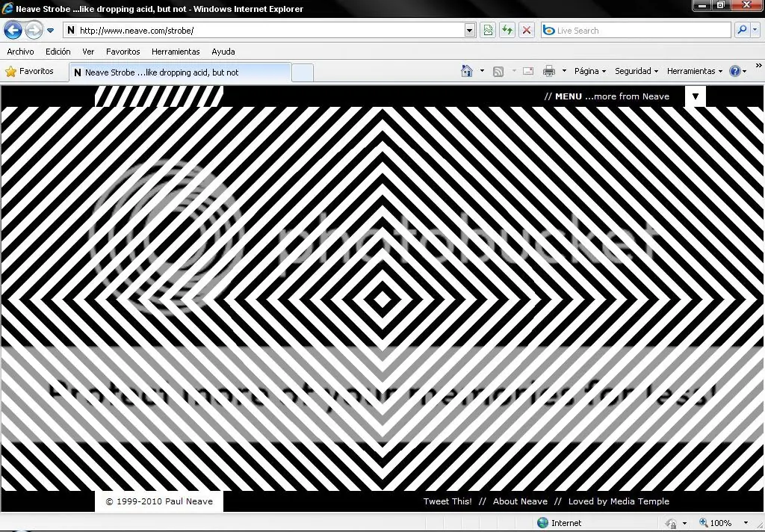This screenshot has width=765, height=532.
Task: Click the Help question mark icon
Action: click(x=735, y=71)
